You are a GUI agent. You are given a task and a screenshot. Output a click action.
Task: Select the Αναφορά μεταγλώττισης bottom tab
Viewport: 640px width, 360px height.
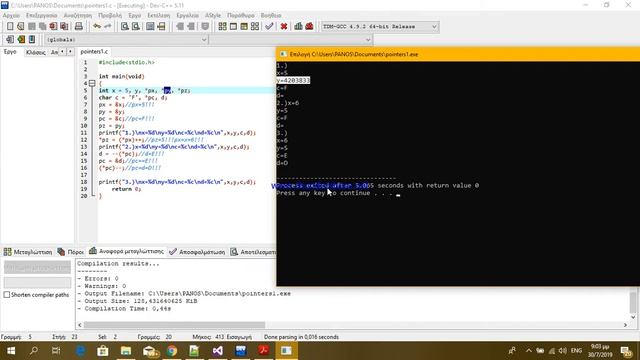[127, 251]
